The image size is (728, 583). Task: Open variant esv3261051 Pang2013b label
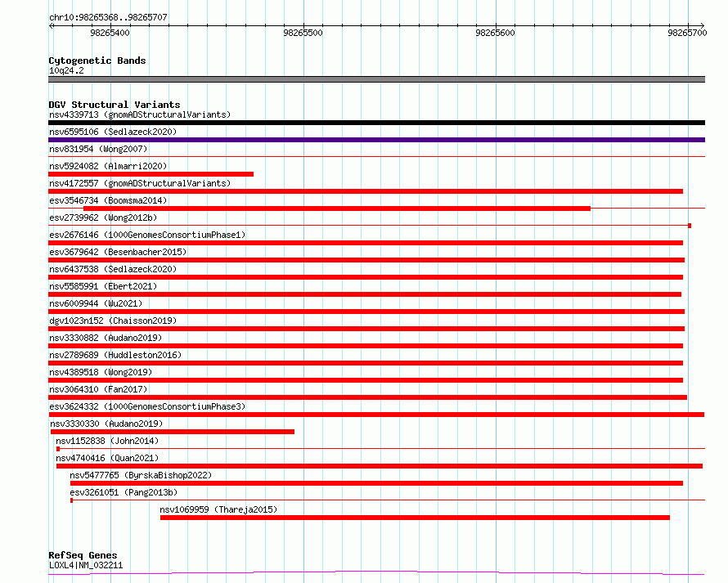pos(124,492)
